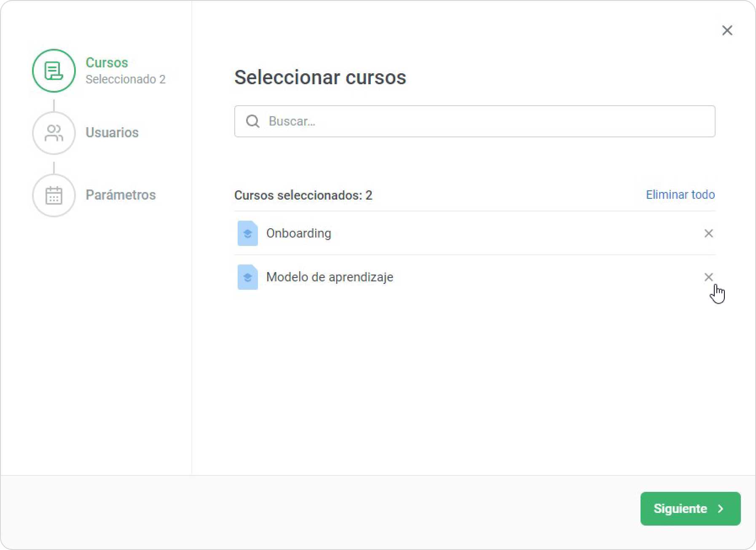Close the course selection dialog
The height and width of the screenshot is (550, 756).
pyautogui.click(x=727, y=30)
